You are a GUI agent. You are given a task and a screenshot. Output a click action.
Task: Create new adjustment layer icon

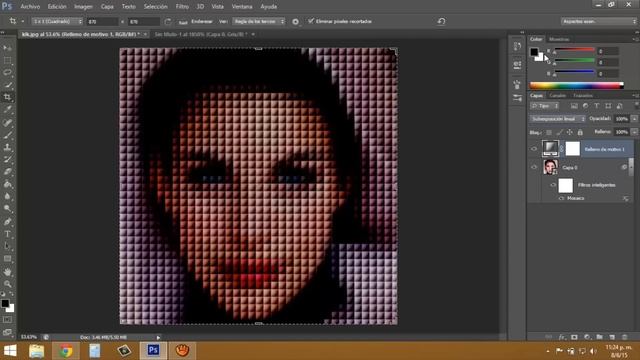[587, 337]
